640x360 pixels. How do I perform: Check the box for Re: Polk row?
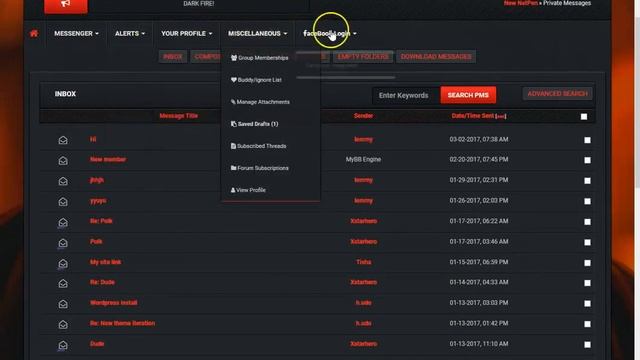[587, 222]
